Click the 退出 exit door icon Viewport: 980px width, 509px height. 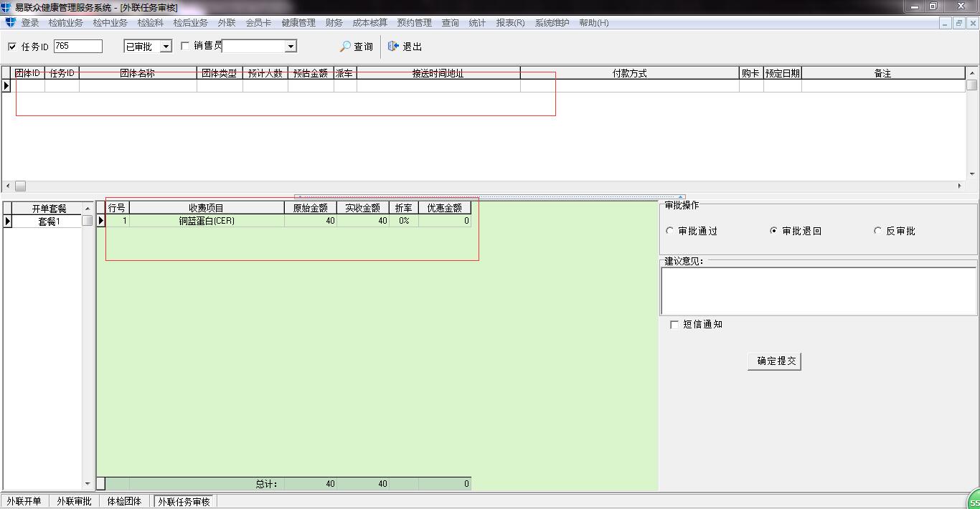pyautogui.click(x=393, y=47)
